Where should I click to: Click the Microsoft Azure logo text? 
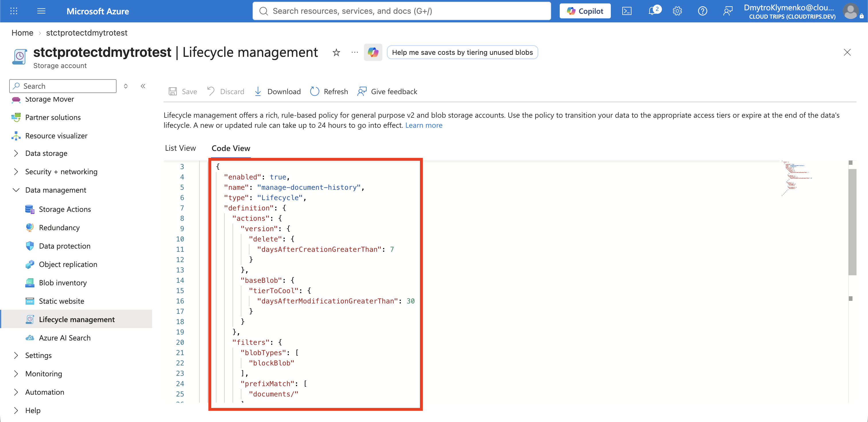98,11
